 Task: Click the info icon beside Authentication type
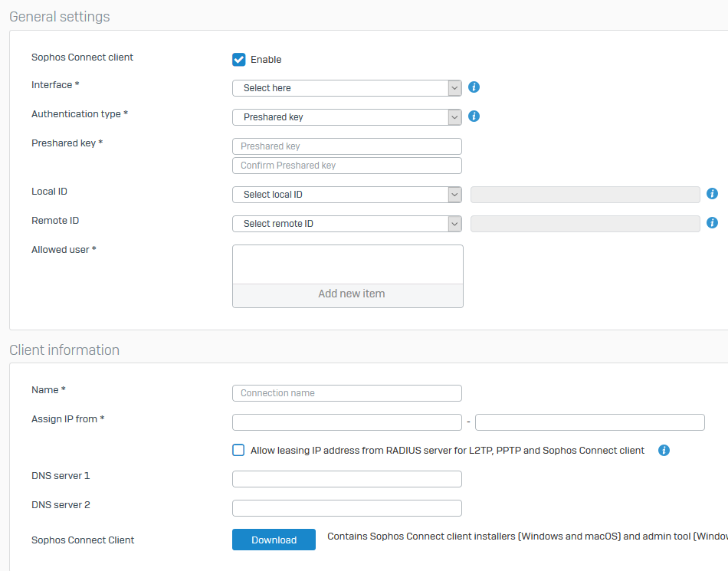[474, 116]
